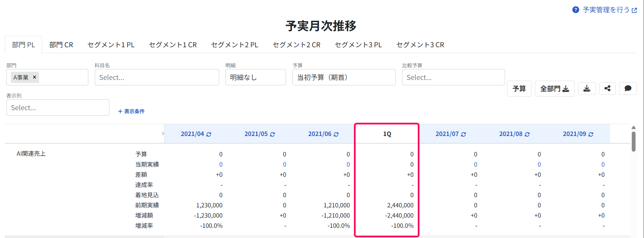Click the 当期実績 value for 2021/09
Image resolution: width=644 pixels, height=238 pixels.
tap(603, 165)
